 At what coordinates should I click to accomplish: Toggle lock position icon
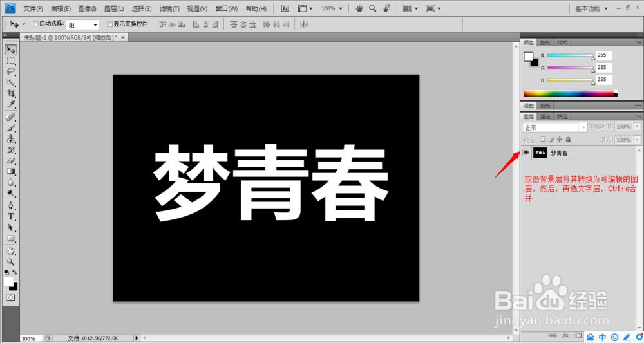click(560, 140)
